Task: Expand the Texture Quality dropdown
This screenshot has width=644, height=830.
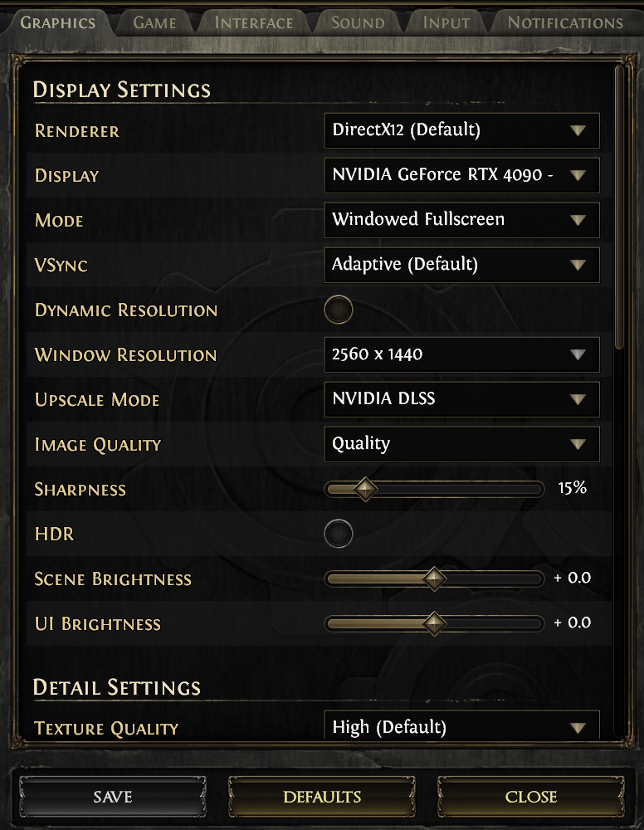Action: [x=461, y=725]
